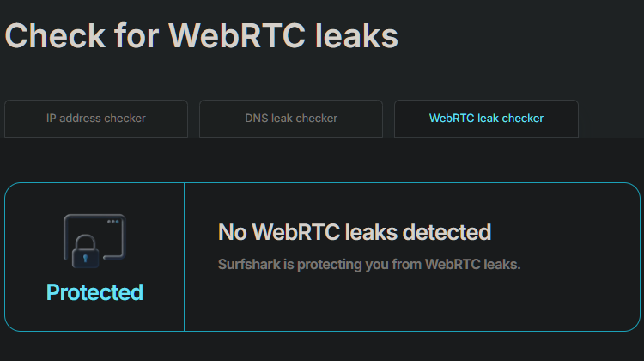The image size is (644, 361).
Task: Click the Surfshark protection description text
Action: tap(369, 264)
